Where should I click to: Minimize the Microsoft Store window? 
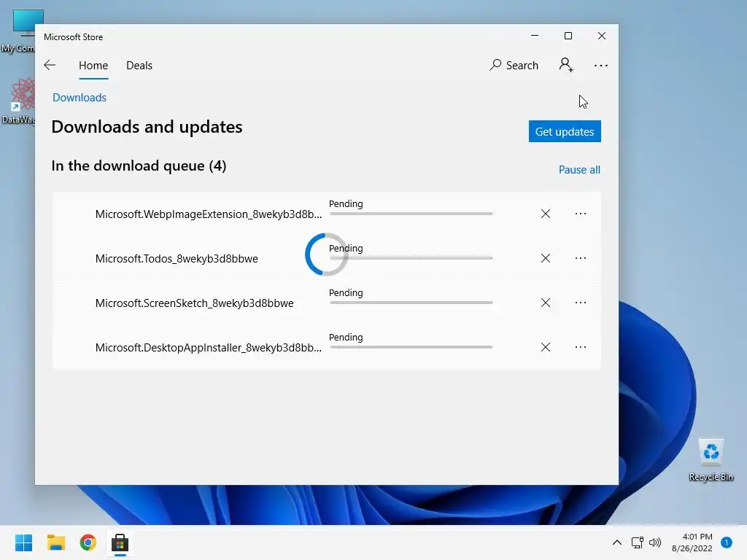tap(535, 36)
